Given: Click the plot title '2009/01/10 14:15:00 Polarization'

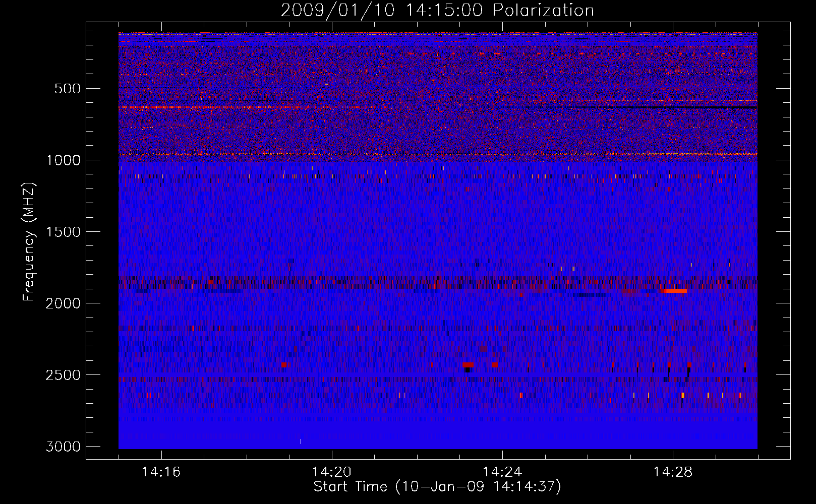Looking at the screenshot, I should click(437, 10).
